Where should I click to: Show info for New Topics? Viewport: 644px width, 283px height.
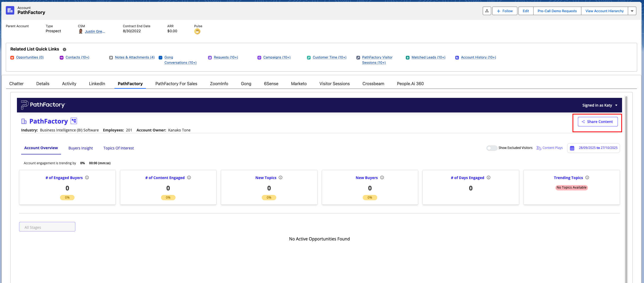(280, 178)
